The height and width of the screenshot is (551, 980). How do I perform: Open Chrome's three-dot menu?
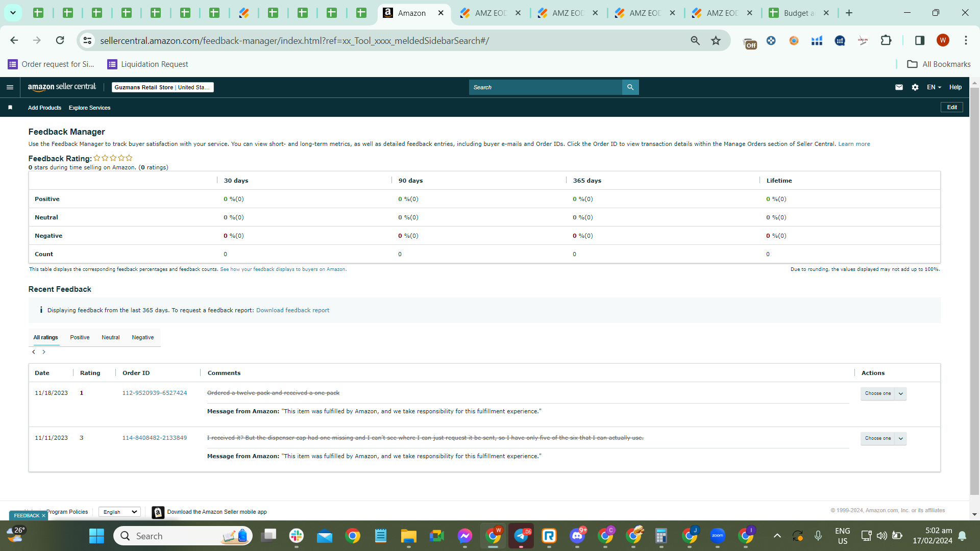(x=966, y=40)
